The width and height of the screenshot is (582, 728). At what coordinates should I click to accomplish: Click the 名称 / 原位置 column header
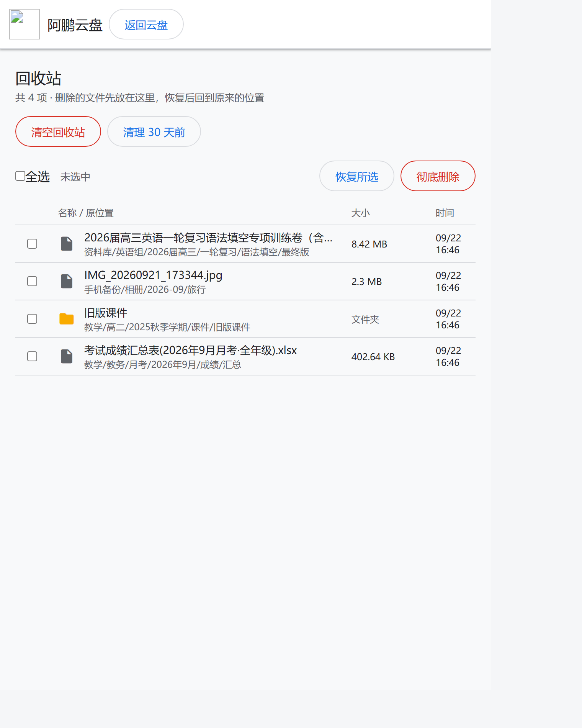(x=86, y=213)
